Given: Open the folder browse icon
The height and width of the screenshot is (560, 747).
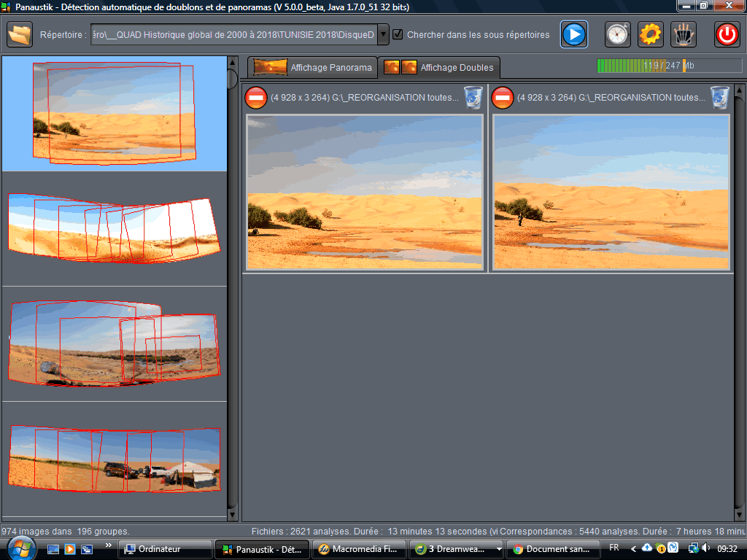Looking at the screenshot, I should coord(21,34).
